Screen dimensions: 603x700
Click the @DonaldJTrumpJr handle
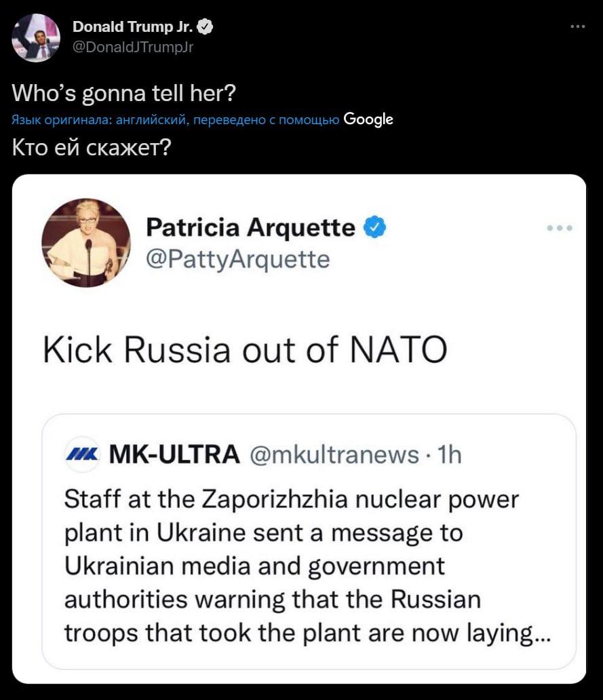tap(132, 47)
